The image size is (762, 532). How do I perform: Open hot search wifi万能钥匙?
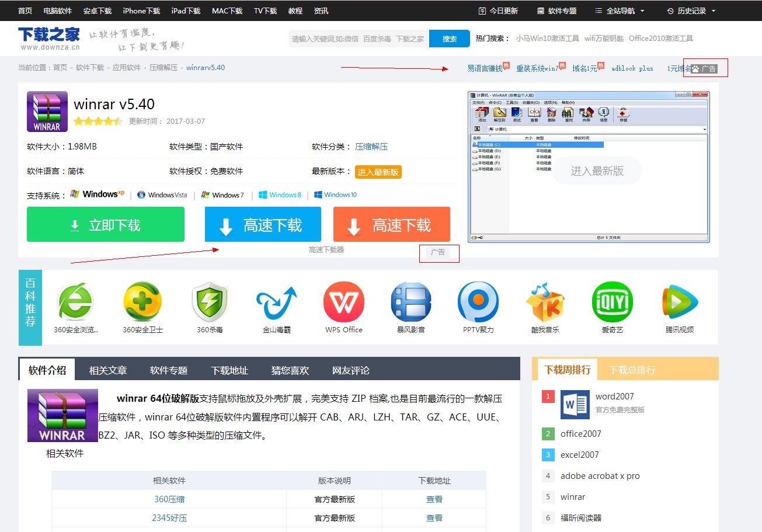click(x=604, y=39)
